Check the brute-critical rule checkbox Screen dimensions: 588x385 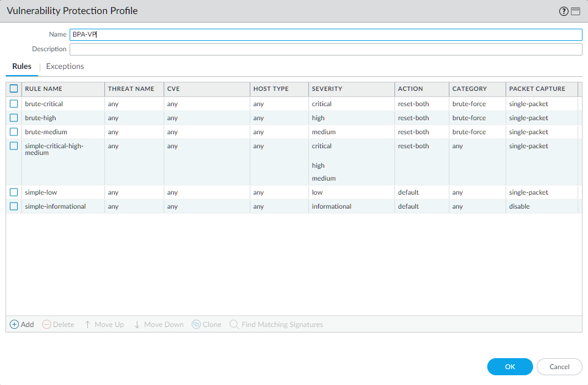(x=14, y=104)
